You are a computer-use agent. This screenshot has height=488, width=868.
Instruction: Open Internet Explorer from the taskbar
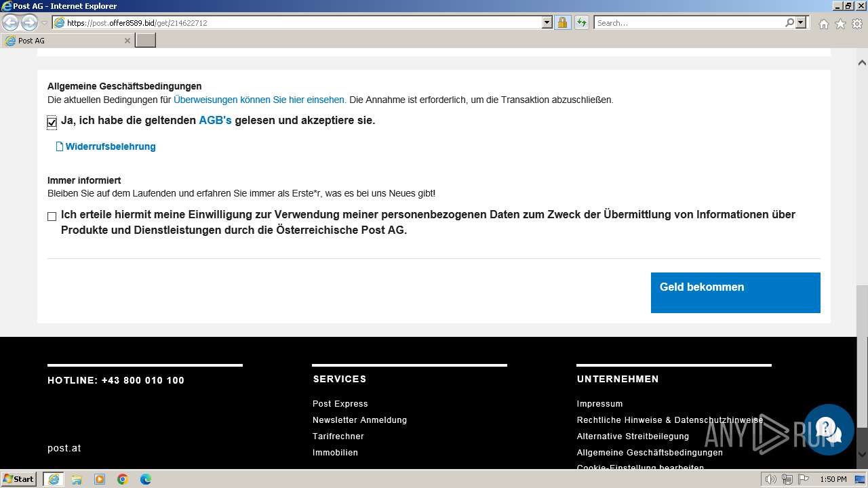pyautogui.click(x=54, y=479)
